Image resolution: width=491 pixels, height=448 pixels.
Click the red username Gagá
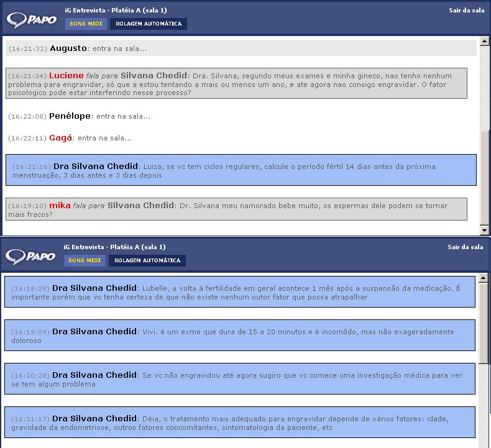click(x=61, y=138)
